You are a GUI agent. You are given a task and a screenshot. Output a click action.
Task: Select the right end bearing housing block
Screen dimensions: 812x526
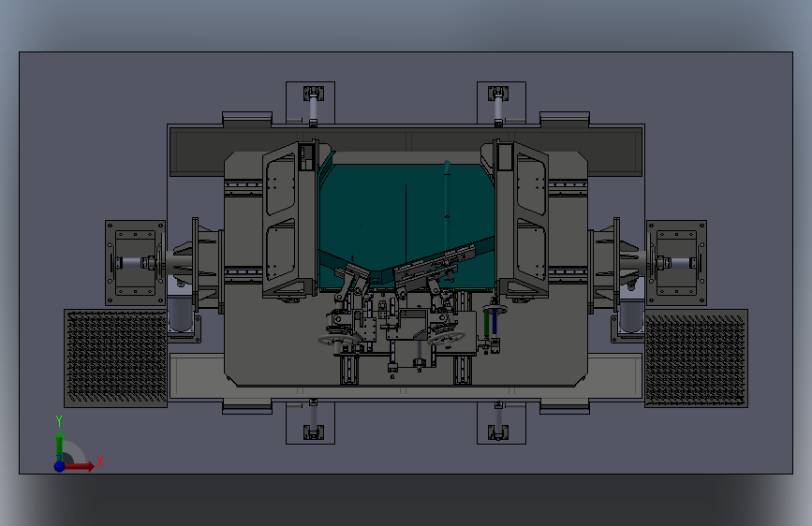point(676,263)
